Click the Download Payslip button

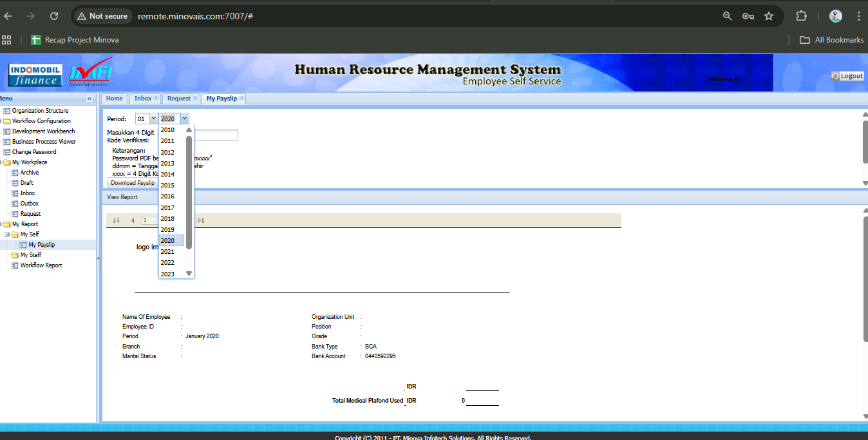point(133,183)
